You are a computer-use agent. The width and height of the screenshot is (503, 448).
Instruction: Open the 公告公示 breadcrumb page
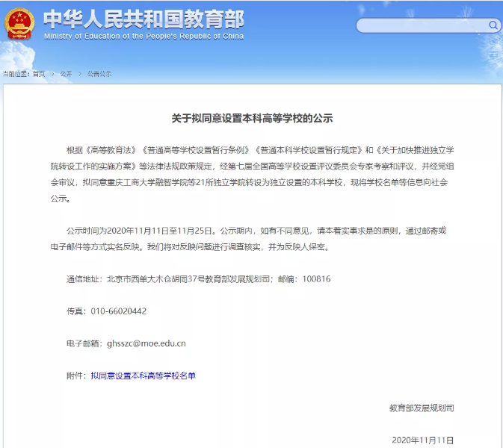(99, 74)
